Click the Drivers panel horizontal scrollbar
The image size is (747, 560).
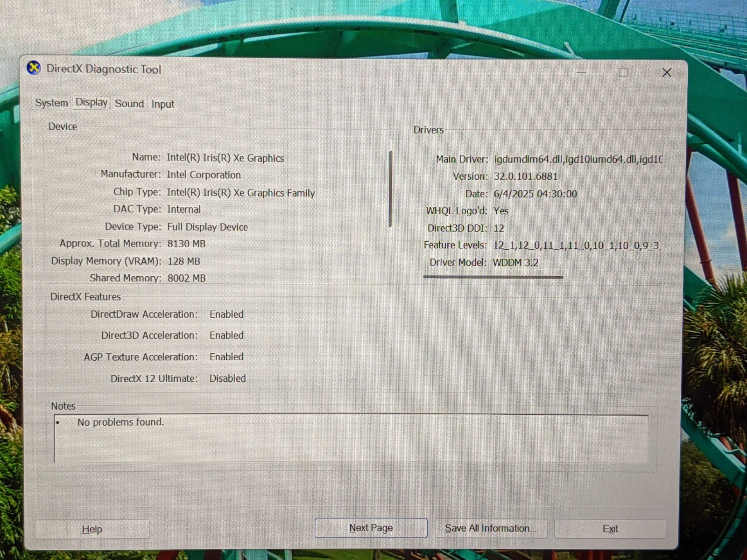pyautogui.click(x=493, y=277)
